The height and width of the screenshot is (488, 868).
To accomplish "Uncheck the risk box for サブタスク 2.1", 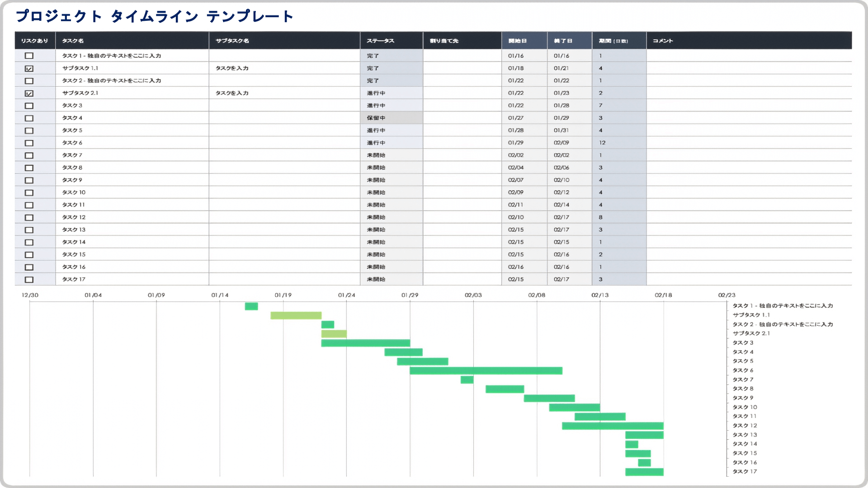I will [x=29, y=93].
